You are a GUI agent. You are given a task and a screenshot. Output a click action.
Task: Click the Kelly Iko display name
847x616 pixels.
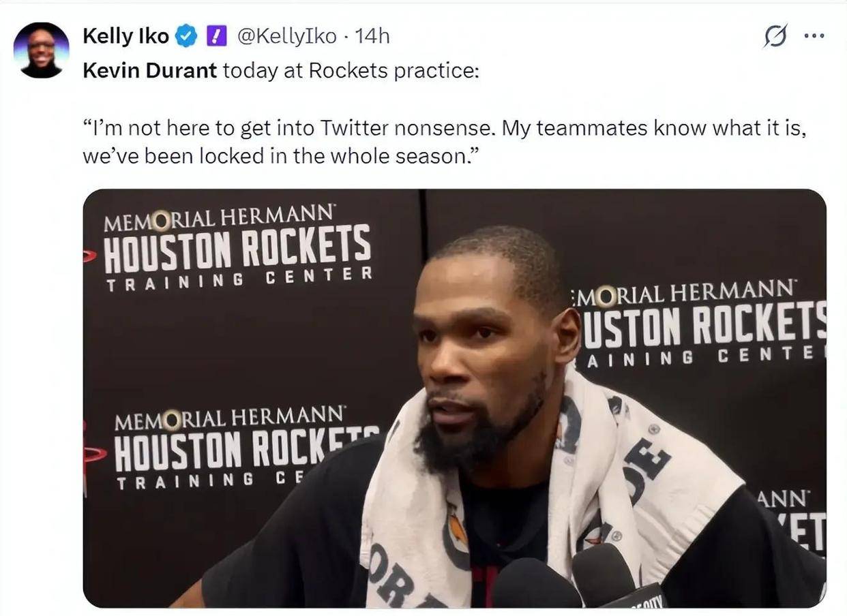[x=125, y=36]
